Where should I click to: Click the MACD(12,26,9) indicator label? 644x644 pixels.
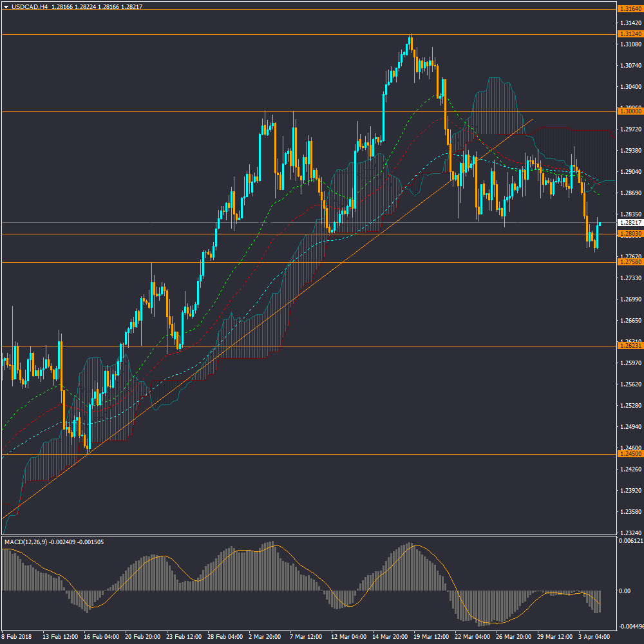pyautogui.click(x=30, y=542)
